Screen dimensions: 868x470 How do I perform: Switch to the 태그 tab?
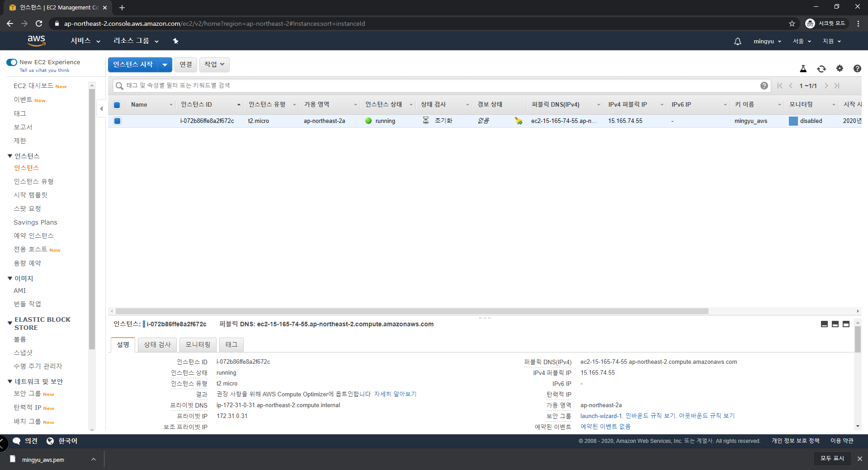click(231, 345)
